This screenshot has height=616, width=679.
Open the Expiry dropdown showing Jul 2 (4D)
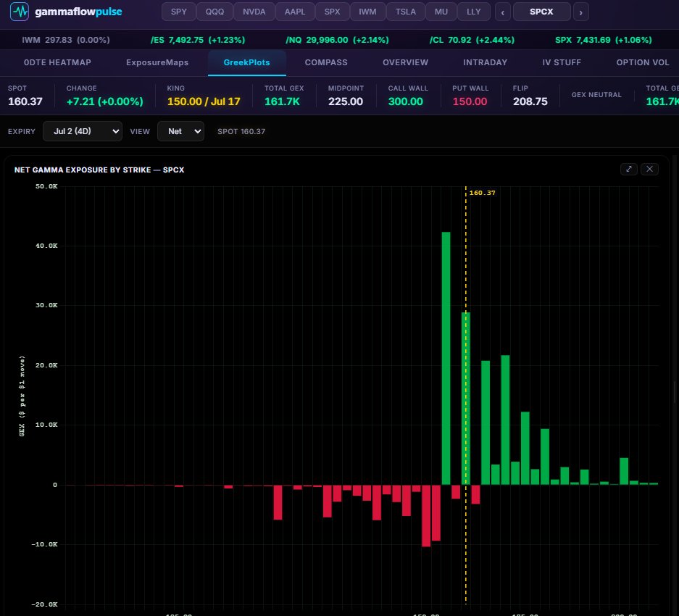(83, 131)
